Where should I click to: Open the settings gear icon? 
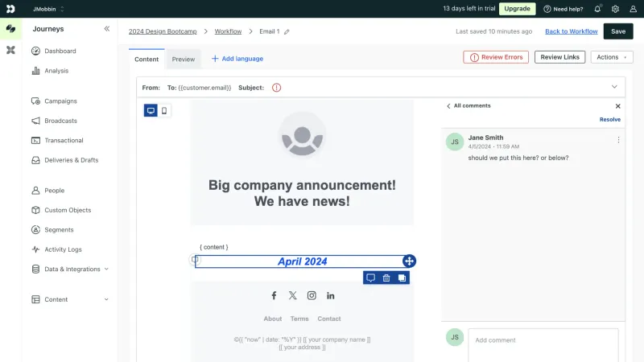click(615, 9)
